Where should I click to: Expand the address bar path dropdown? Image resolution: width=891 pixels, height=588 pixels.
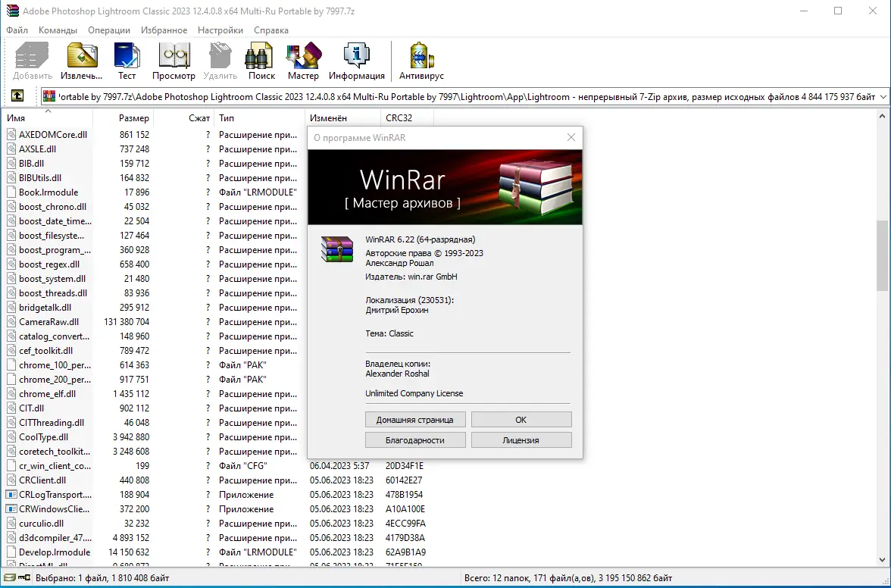(x=883, y=96)
